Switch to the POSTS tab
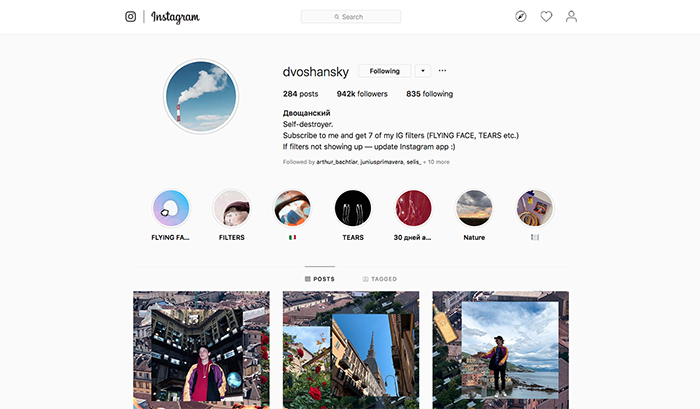 [320, 279]
